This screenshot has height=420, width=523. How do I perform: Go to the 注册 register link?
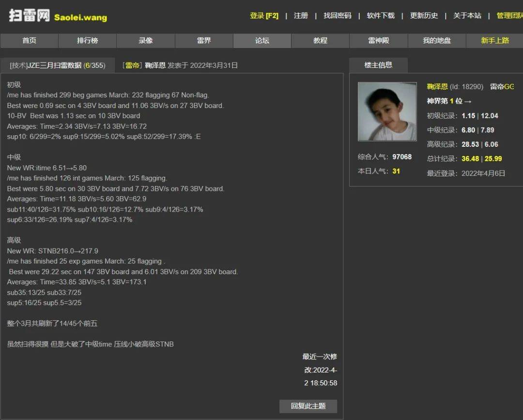click(301, 16)
